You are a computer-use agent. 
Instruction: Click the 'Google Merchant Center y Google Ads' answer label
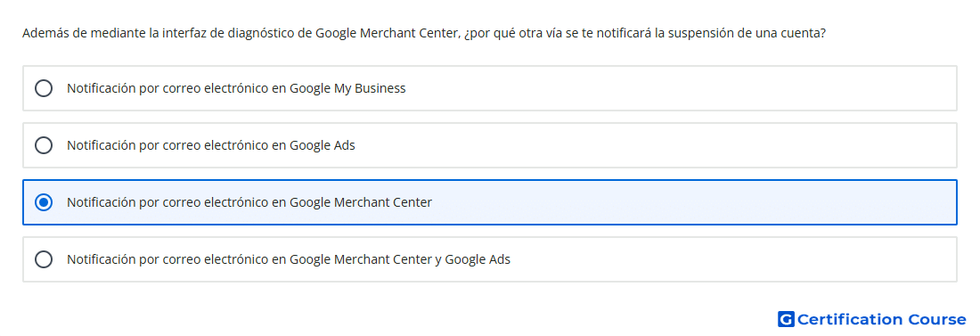point(289,259)
